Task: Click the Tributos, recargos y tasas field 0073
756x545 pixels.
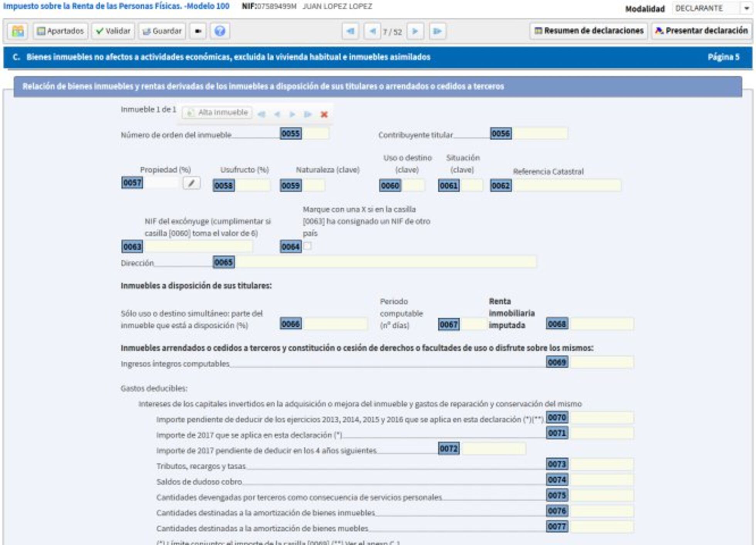Action: click(601, 464)
